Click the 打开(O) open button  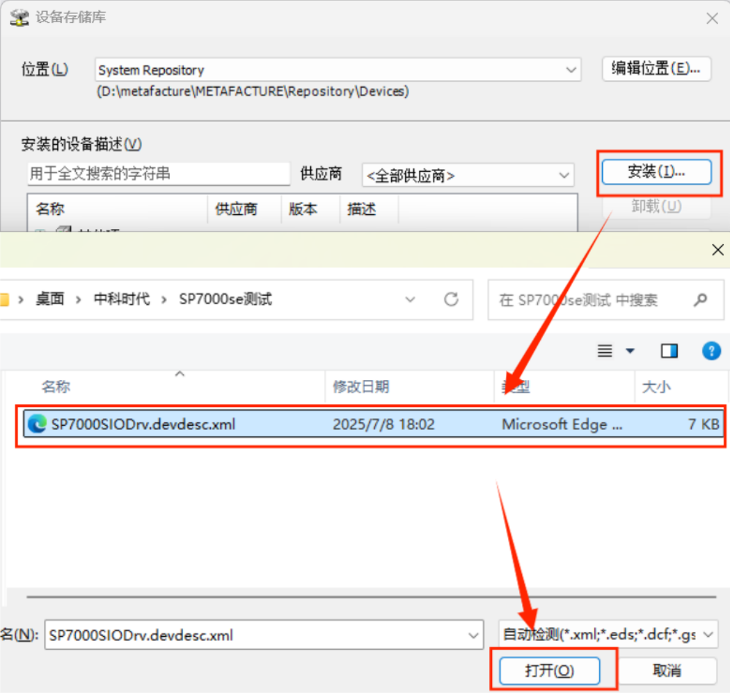549,671
